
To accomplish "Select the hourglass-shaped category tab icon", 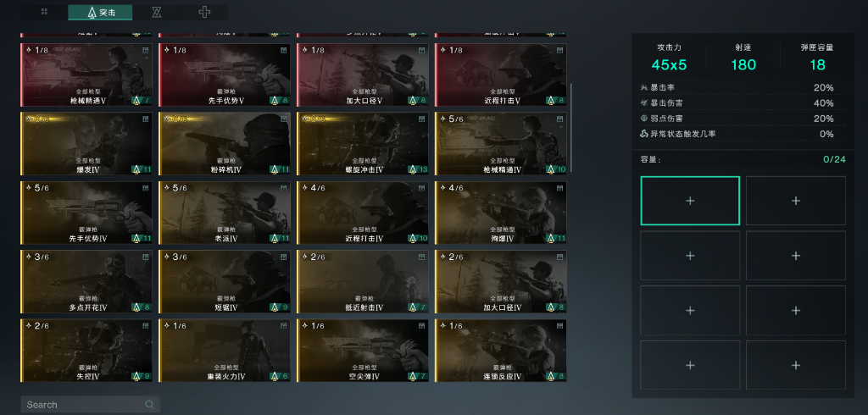I will click(157, 12).
